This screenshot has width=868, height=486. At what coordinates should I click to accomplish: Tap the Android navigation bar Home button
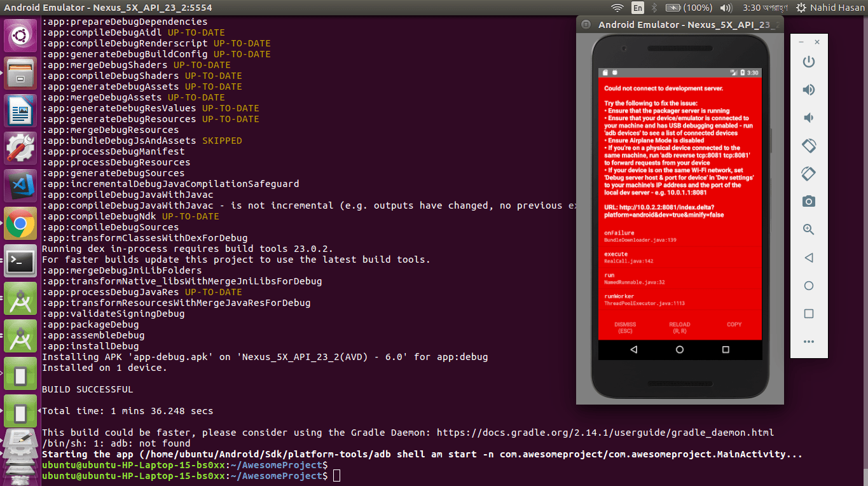(680, 350)
